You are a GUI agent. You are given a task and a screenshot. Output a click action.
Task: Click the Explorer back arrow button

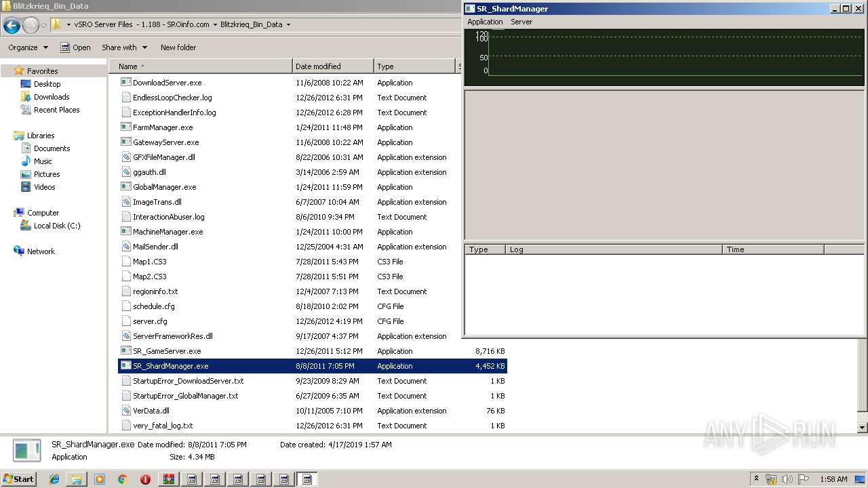coord(12,26)
